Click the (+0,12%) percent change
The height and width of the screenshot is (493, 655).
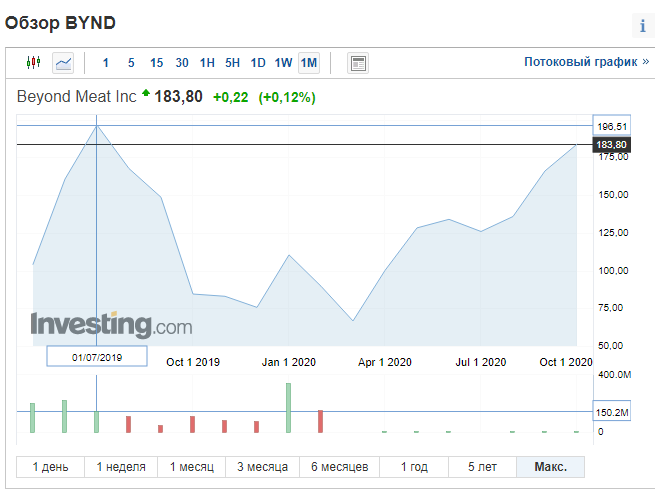pos(287,97)
